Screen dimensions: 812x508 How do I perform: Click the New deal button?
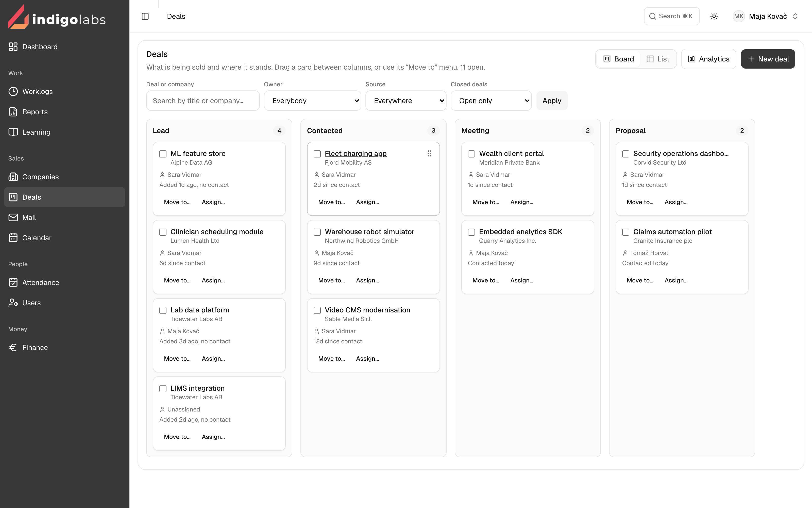click(768, 59)
